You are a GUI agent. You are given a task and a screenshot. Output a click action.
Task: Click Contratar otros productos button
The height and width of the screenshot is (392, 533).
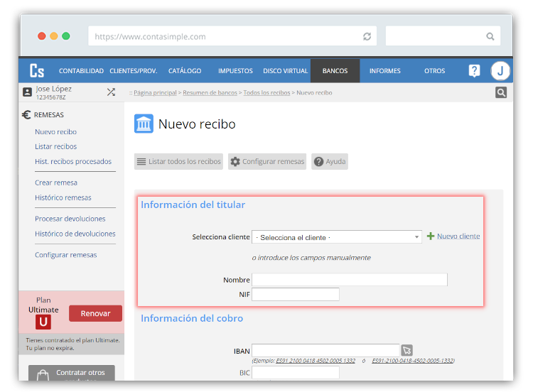click(x=72, y=373)
